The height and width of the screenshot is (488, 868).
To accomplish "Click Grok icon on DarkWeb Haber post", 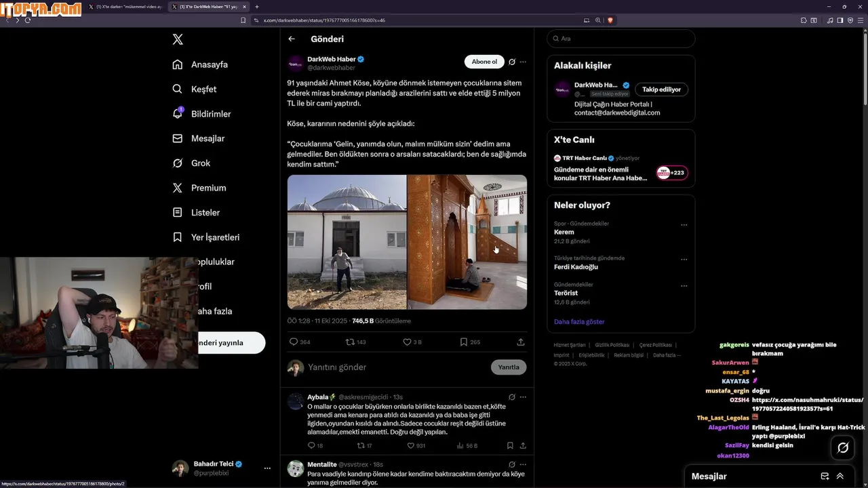I will point(512,62).
